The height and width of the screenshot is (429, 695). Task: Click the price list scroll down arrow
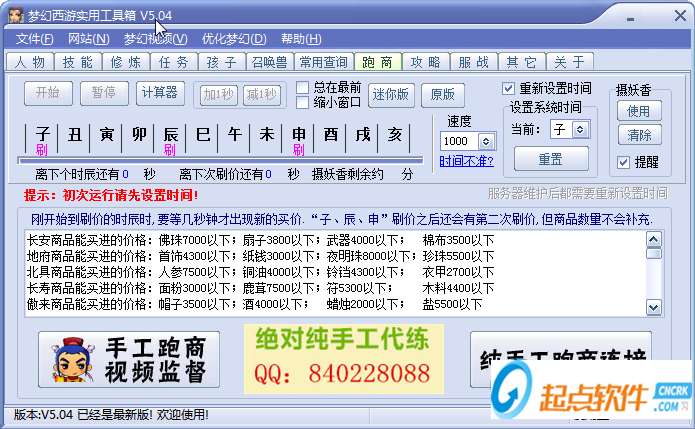point(654,307)
